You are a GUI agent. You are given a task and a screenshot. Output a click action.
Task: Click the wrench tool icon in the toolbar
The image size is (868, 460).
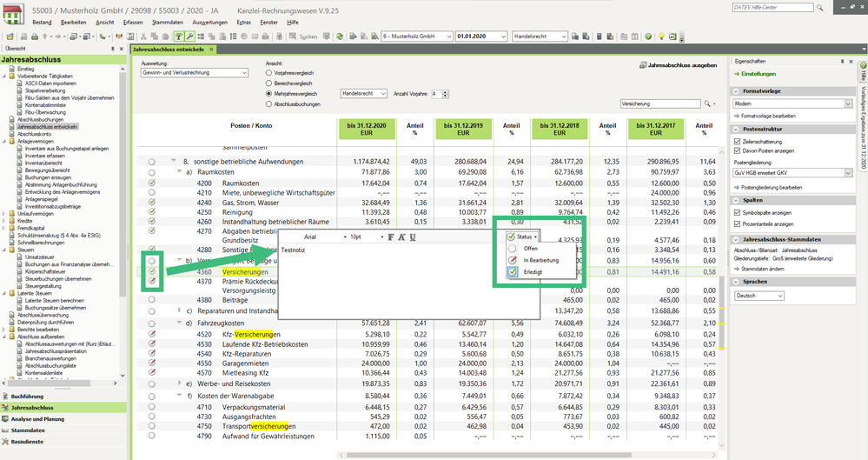coord(190,37)
